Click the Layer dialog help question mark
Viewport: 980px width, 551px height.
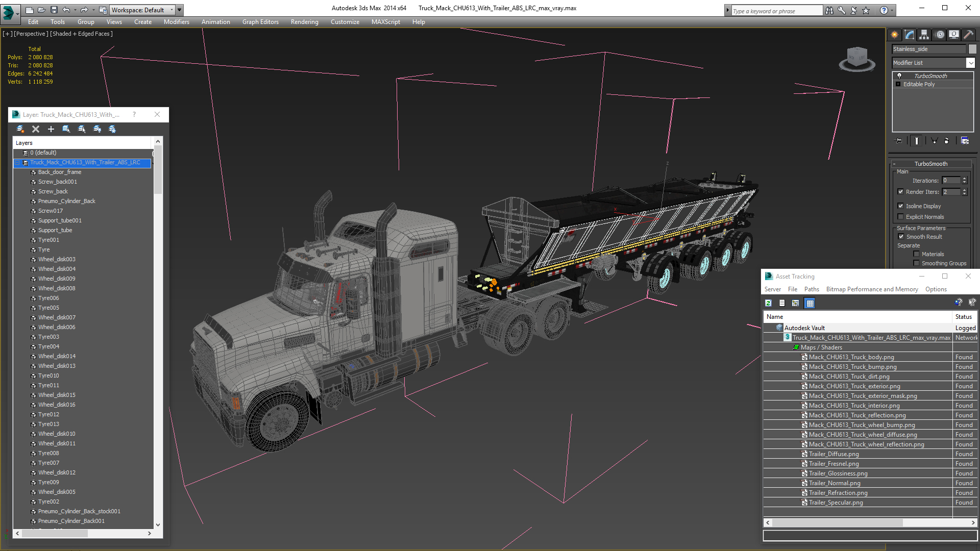click(134, 115)
